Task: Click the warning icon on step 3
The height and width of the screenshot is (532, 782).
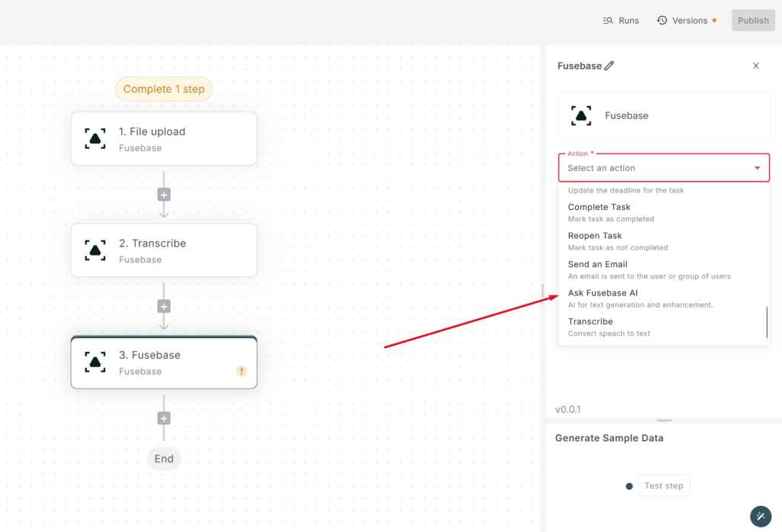Action: coord(241,371)
